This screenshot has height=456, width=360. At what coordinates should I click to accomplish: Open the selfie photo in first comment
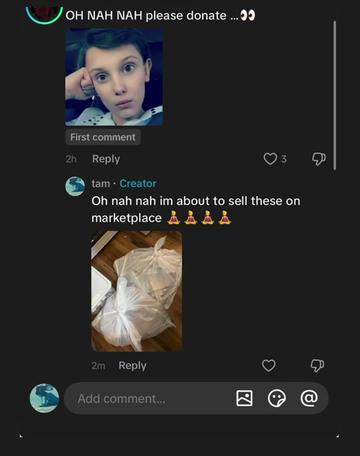tap(114, 77)
